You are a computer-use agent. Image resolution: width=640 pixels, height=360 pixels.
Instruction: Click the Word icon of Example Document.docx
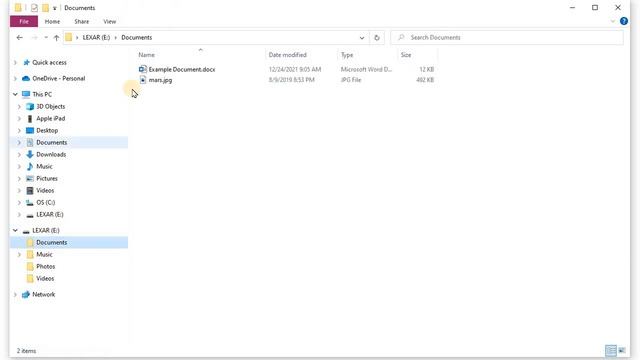click(142, 69)
